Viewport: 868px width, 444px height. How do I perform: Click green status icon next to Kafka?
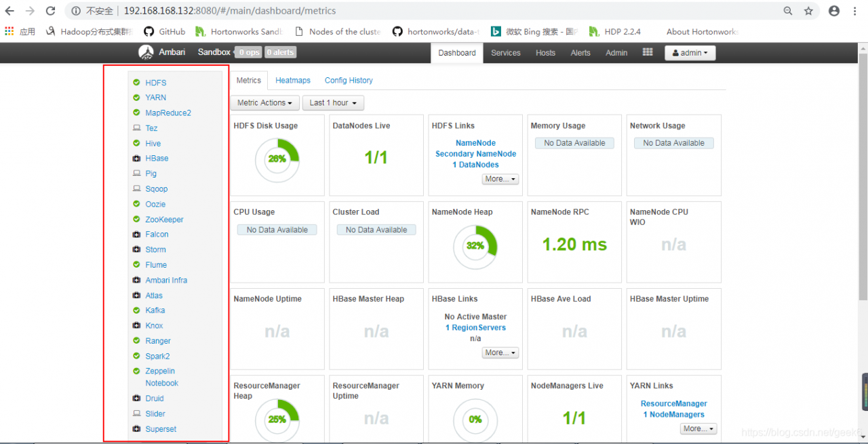point(136,310)
